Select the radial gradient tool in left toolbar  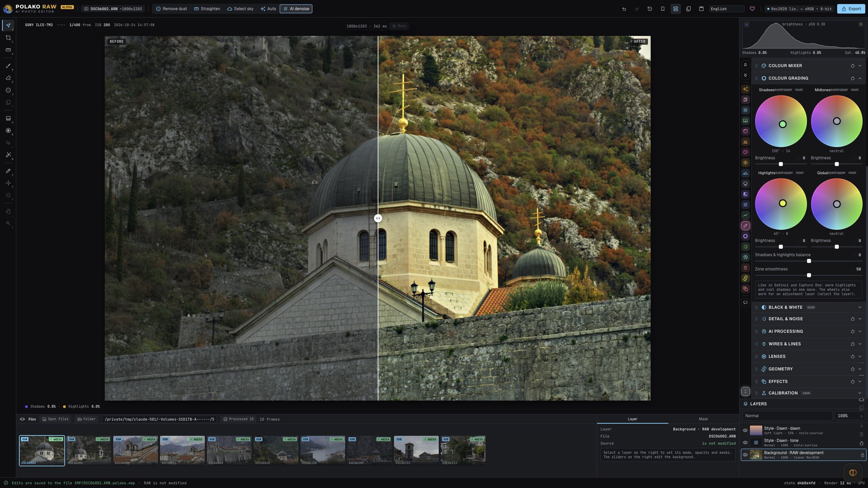click(x=8, y=131)
